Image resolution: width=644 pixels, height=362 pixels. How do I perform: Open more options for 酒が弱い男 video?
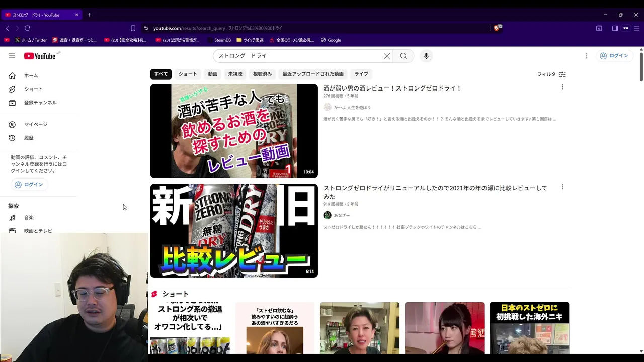(562, 87)
